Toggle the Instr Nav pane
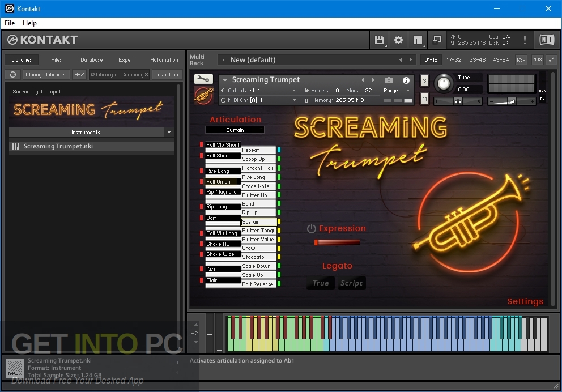 point(167,75)
